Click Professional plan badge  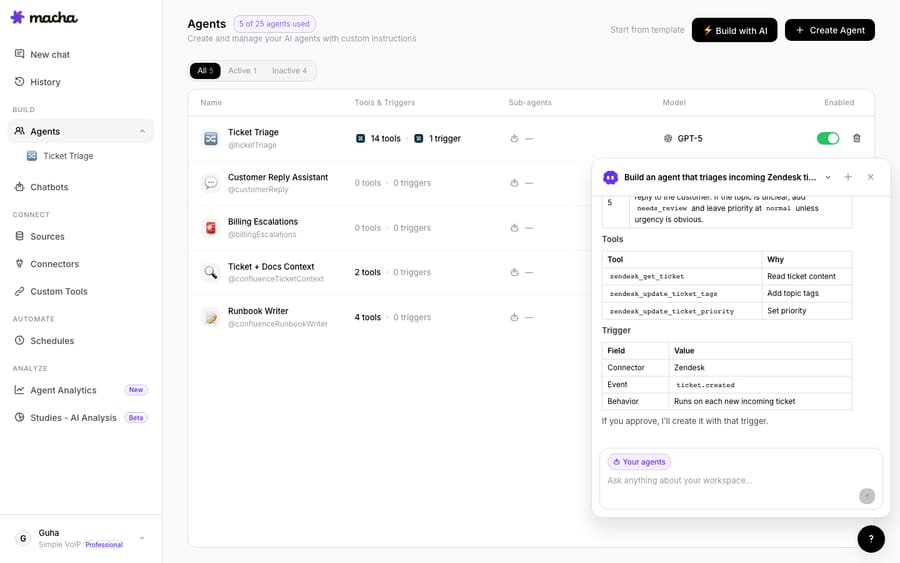pos(104,545)
